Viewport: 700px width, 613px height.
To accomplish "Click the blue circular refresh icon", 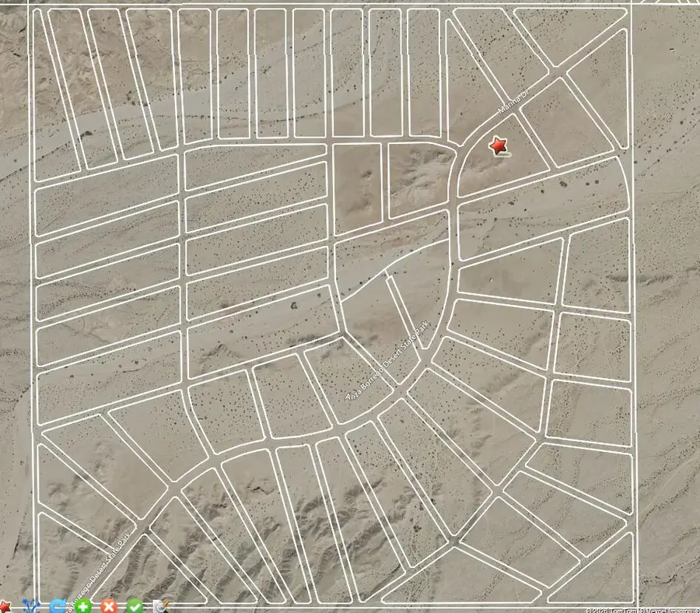I will click(56, 605).
